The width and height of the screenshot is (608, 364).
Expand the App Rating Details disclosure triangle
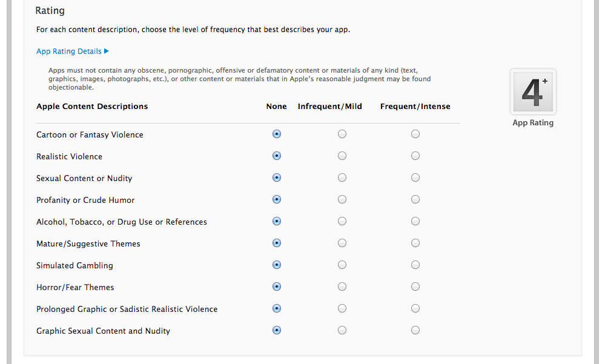click(107, 51)
